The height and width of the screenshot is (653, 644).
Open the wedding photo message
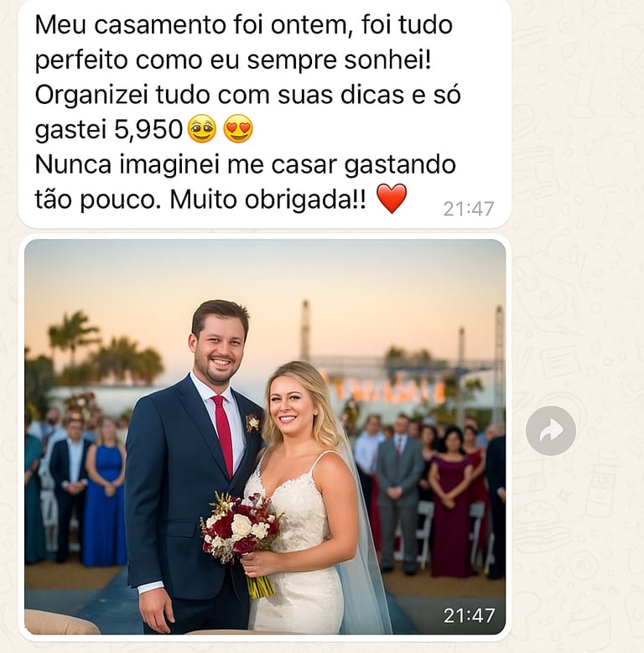265,437
